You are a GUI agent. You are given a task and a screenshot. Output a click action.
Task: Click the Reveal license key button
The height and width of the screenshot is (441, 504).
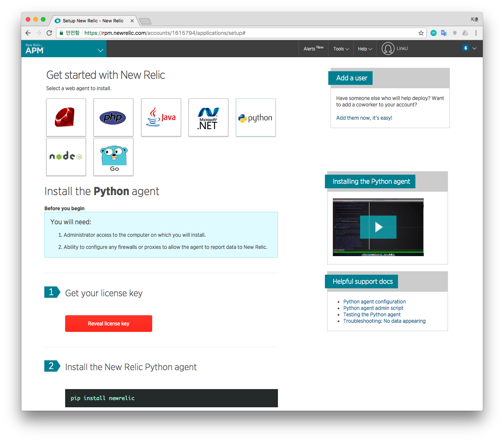109,323
